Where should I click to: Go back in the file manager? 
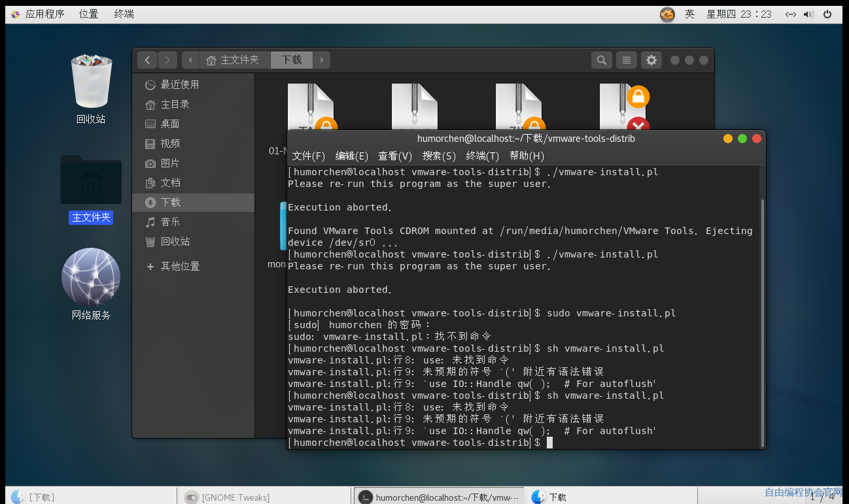pos(147,60)
